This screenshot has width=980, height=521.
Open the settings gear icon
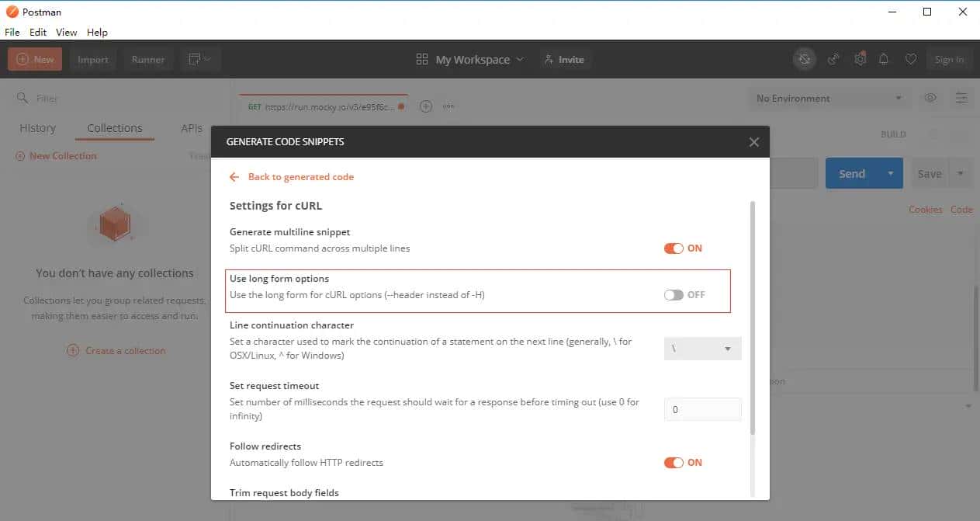click(860, 59)
